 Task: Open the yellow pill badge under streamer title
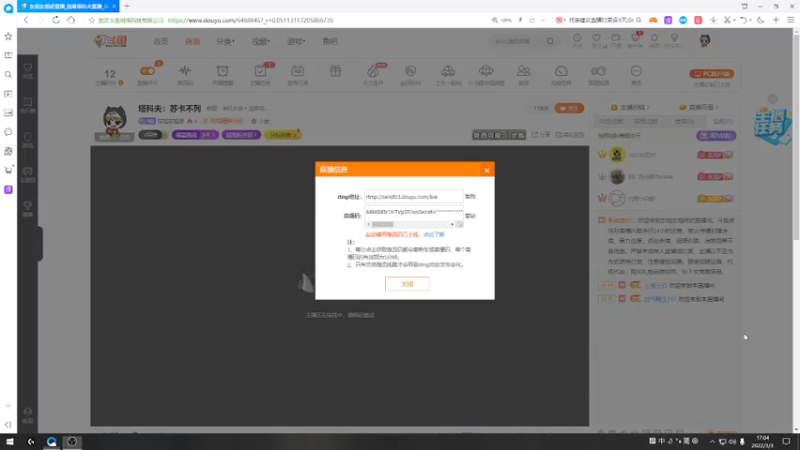(283, 135)
